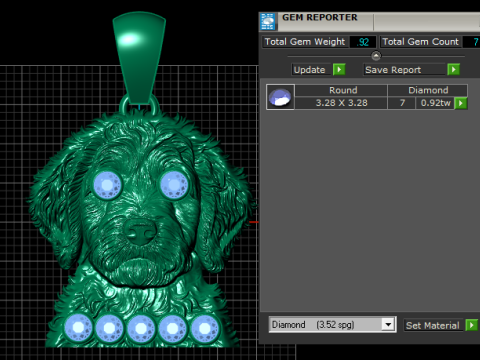The width and height of the screenshot is (480, 360).
Task: Click the GEM REPORTER title
Action: tap(320, 18)
